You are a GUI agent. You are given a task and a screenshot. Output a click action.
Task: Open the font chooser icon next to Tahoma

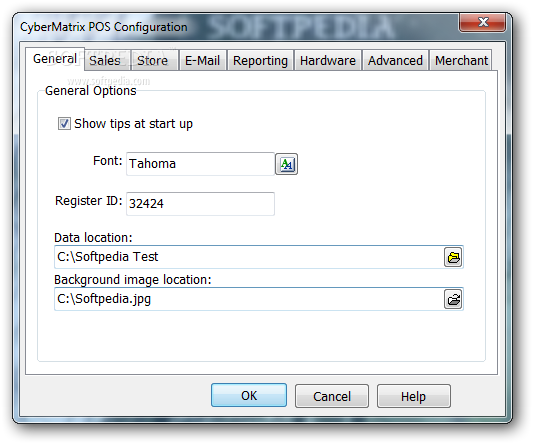286,164
